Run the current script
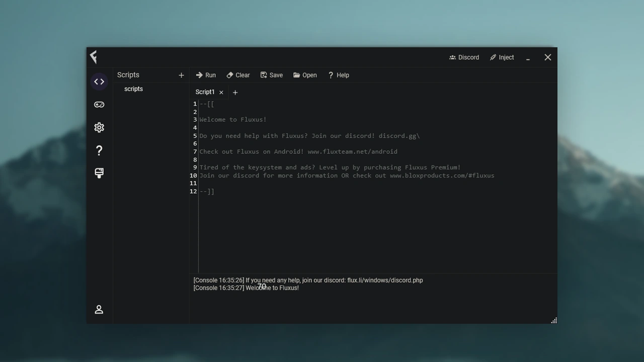This screenshot has width=644, height=362. pos(206,75)
